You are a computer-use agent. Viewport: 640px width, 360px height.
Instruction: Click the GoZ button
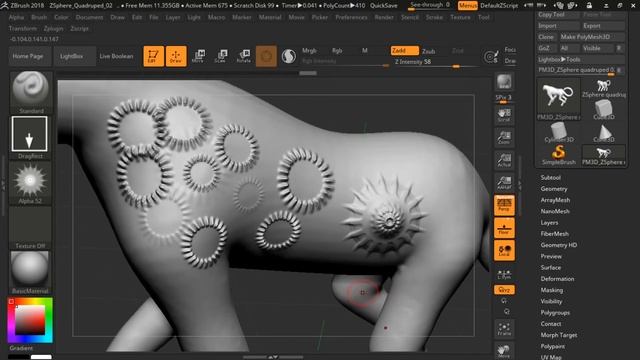pyautogui.click(x=546, y=48)
